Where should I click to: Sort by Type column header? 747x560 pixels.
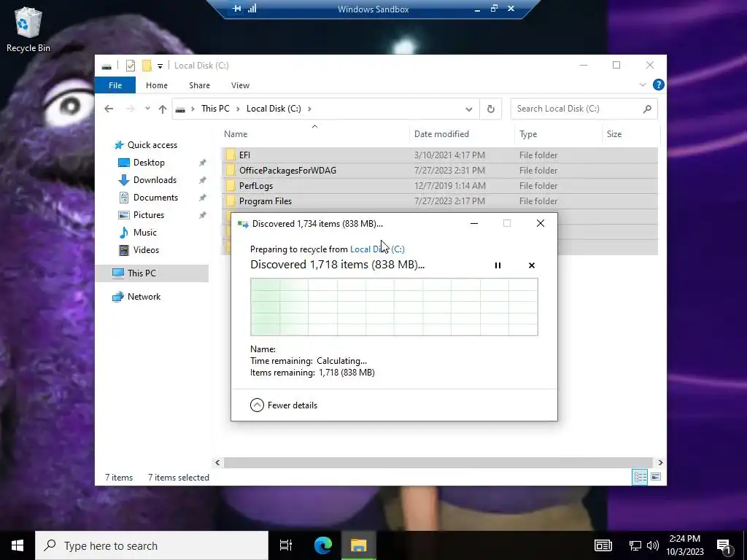[558, 134]
